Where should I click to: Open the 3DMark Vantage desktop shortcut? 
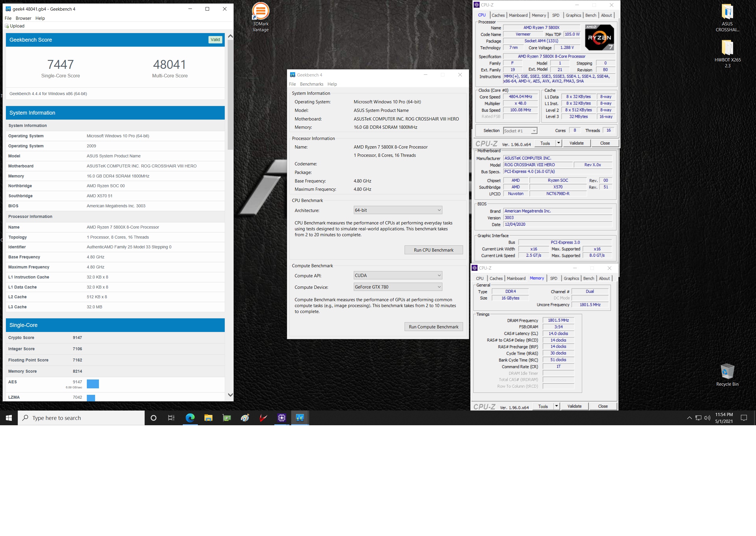coord(260,17)
